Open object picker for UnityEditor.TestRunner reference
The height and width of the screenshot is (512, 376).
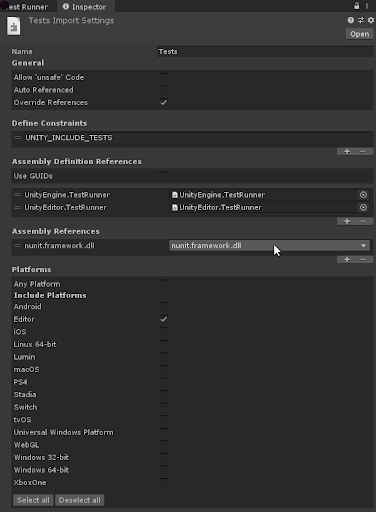click(x=363, y=207)
